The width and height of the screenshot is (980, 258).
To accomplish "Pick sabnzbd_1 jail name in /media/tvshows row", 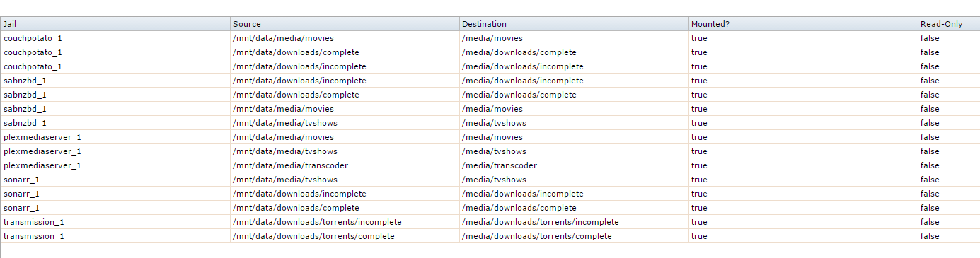I will point(25,123).
